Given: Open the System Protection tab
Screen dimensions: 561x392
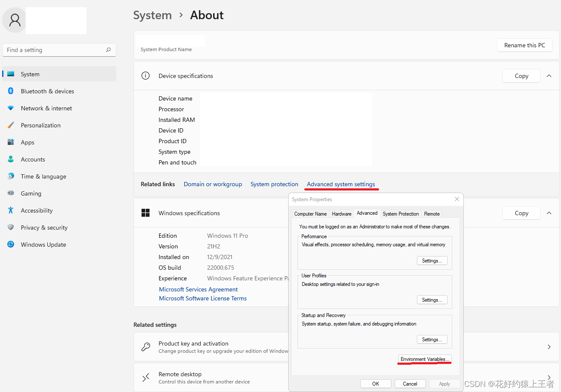Looking at the screenshot, I should click(x=401, y=214).
